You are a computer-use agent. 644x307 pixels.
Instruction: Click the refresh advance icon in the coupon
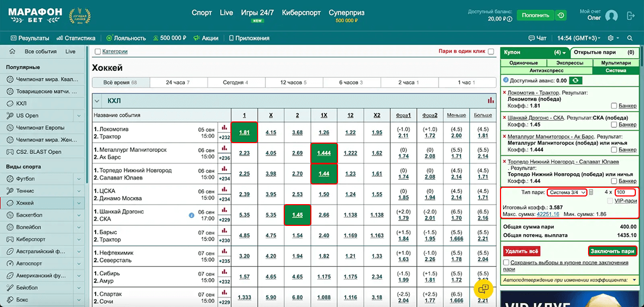pyautogui.click(x=576, y=81)
